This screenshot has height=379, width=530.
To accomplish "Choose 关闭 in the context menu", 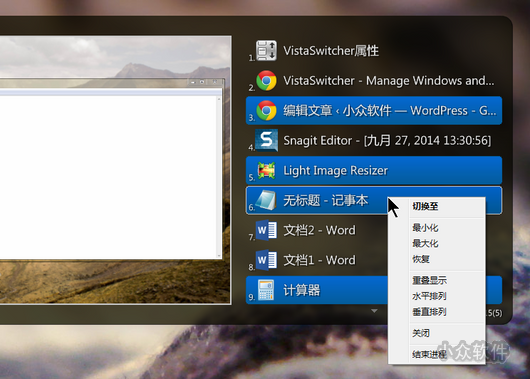I will tap(421, 333).
